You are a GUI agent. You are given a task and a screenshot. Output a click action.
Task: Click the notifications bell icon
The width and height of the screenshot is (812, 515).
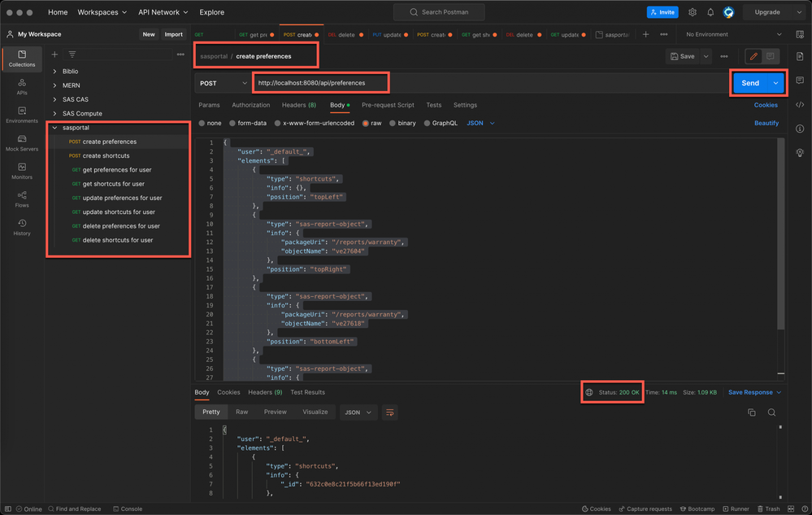(710, 12)
